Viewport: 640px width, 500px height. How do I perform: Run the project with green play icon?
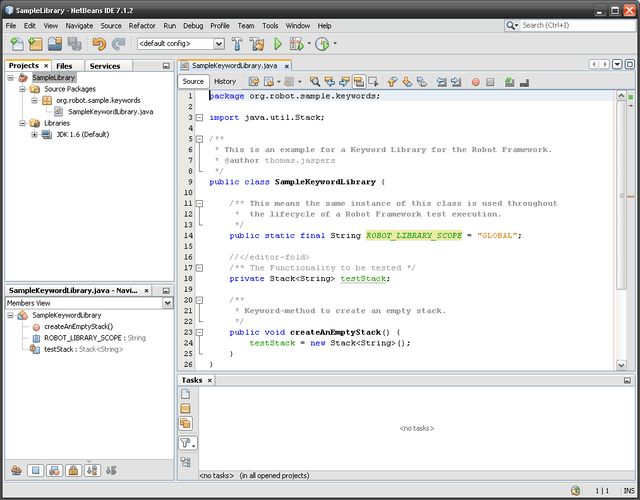(278, 44)
